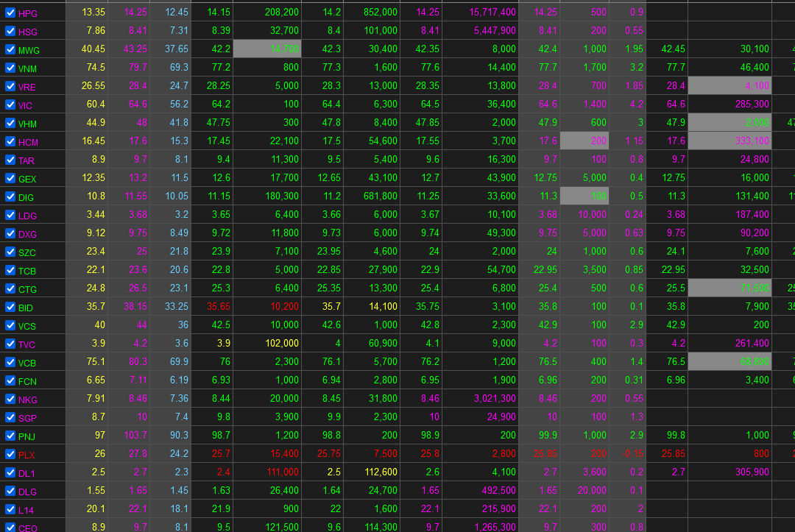Uncheck the BID row checkbox
The width and height of the screenshot is (795, 532).
point(10,307)
